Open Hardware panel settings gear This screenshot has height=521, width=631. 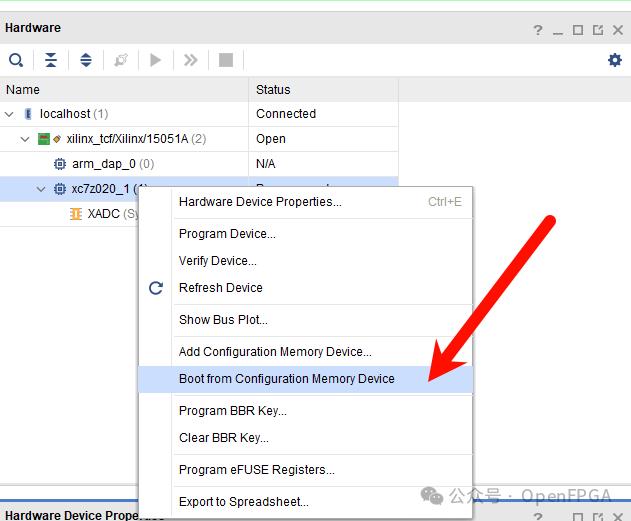pos(614,60)
